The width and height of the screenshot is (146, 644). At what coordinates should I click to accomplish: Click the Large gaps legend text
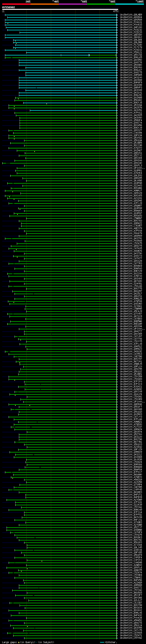click(28, 642)
